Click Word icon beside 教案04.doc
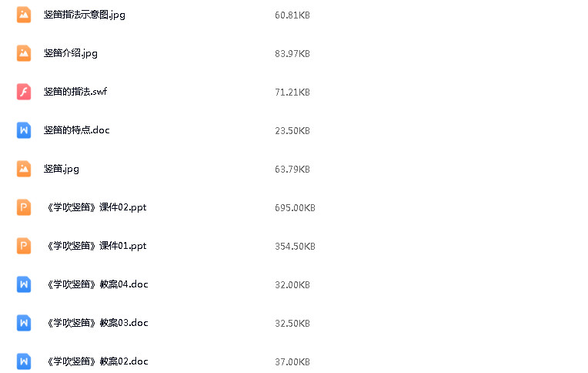 24,284
